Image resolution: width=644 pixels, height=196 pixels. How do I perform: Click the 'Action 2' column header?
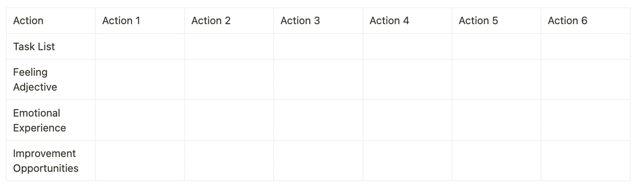pos(229,20)
